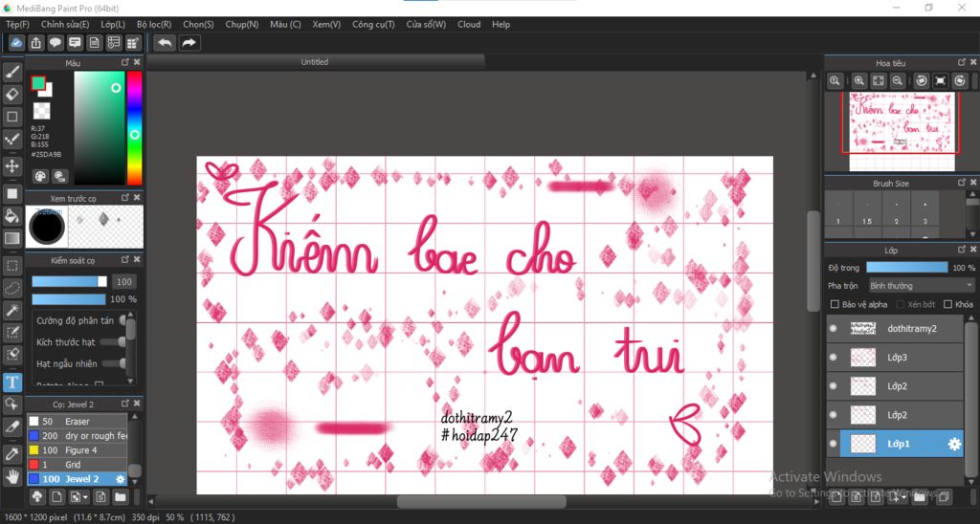This screenshot has height=524, width=980.
Task: Toggle the Bảo vệ alpha checkbox
Action: [x=835, y=304]
